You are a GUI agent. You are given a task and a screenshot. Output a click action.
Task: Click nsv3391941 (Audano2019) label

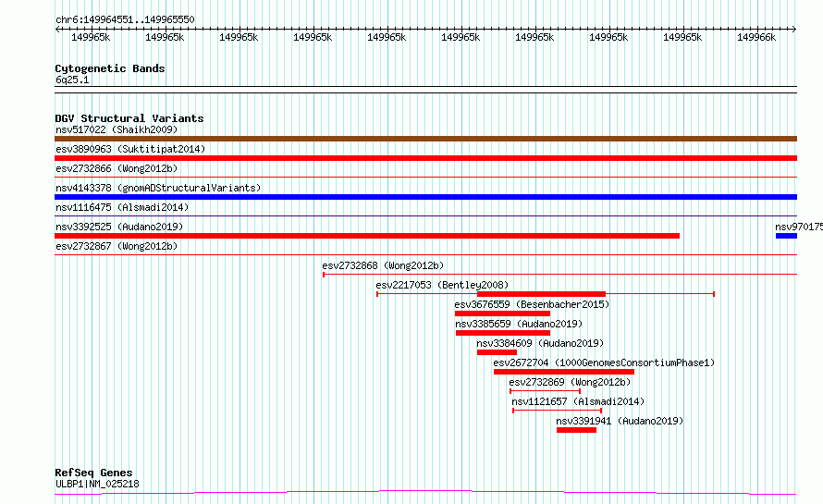[x=620, y=421]
